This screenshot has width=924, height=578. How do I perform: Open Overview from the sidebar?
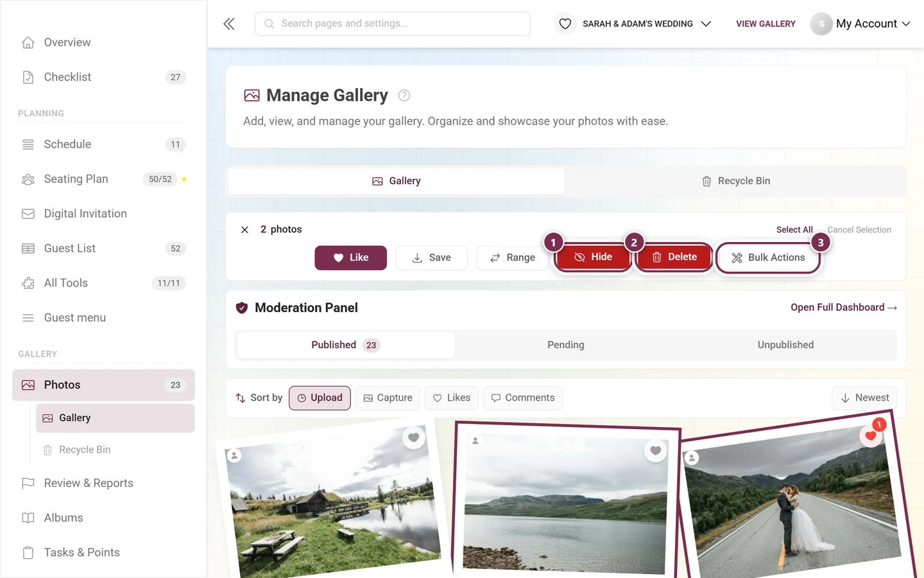point(103,42)
